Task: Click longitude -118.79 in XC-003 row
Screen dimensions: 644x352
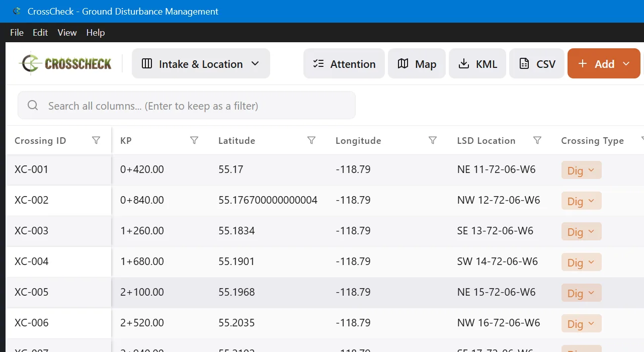Action: pos(353,231)
